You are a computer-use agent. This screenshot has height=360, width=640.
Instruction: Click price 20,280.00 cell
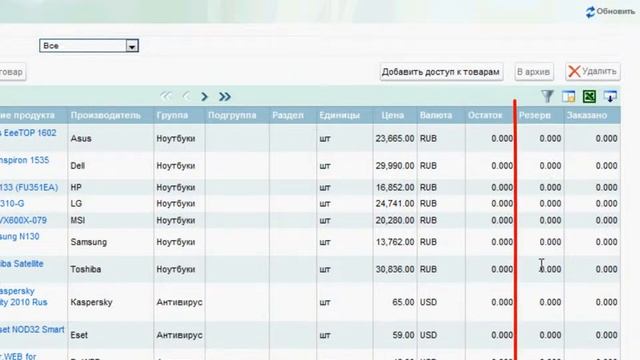click(395, 220)
